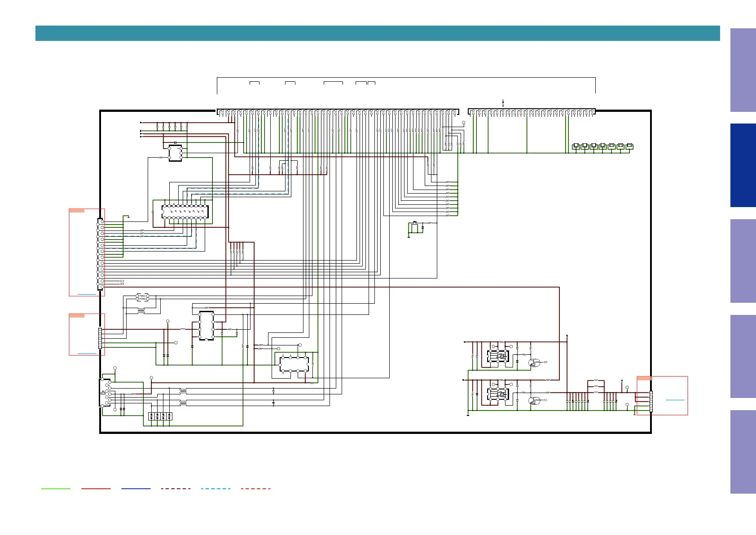The width and height of the screenshot is (756, 535).
Task: Open the bottommost purple side tab
Action: 743,452
